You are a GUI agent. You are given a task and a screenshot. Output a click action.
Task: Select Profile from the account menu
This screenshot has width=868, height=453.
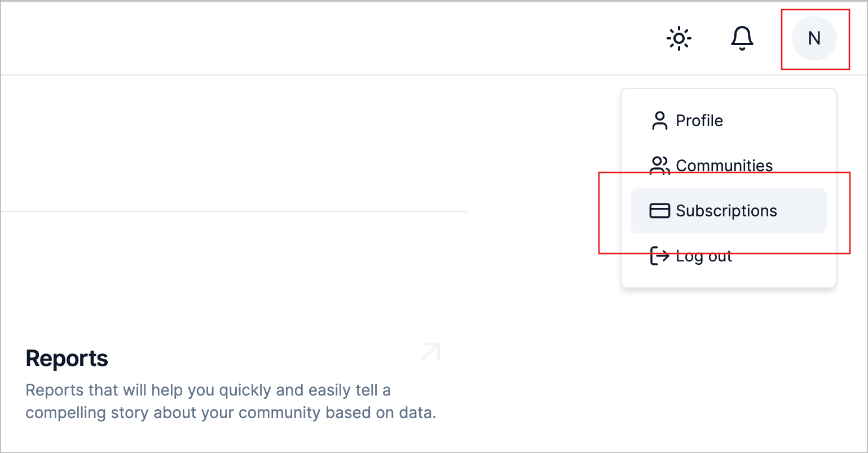[728, 121]
